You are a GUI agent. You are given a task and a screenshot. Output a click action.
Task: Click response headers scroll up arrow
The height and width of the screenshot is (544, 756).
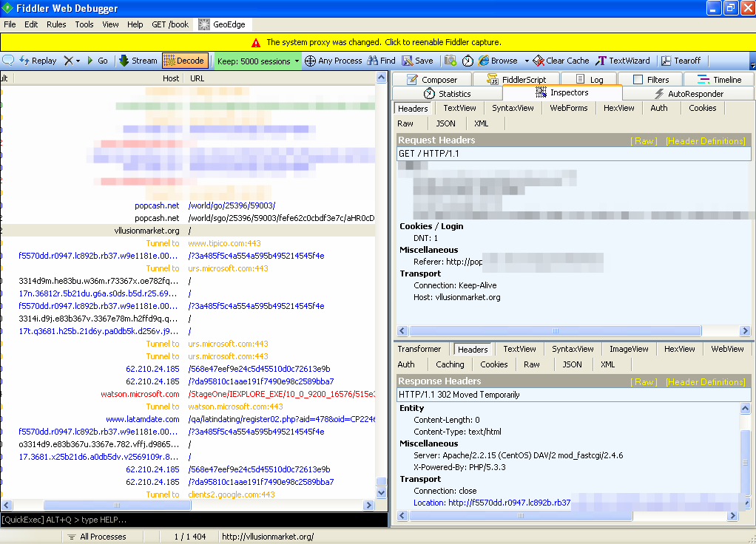pos(745,408)
